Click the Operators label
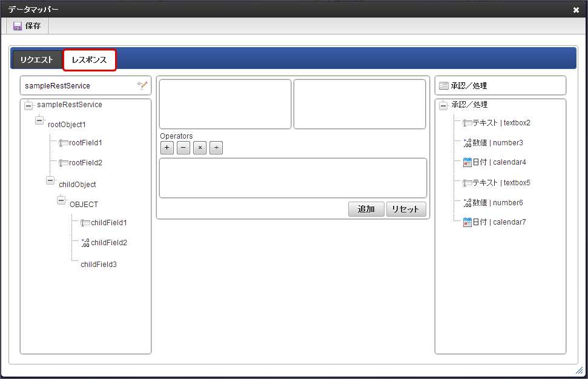588x379 pixels. click(176, 136)
